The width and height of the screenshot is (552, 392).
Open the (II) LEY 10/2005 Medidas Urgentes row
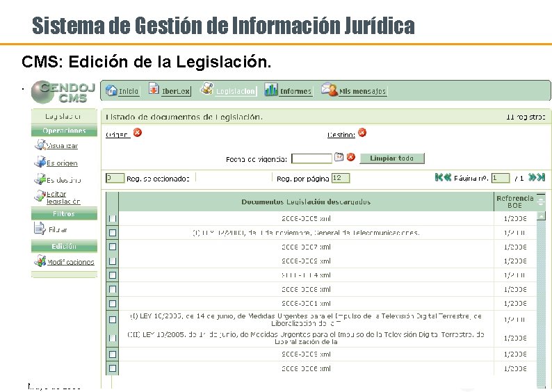pyautogui.click(x=306, y=338)
